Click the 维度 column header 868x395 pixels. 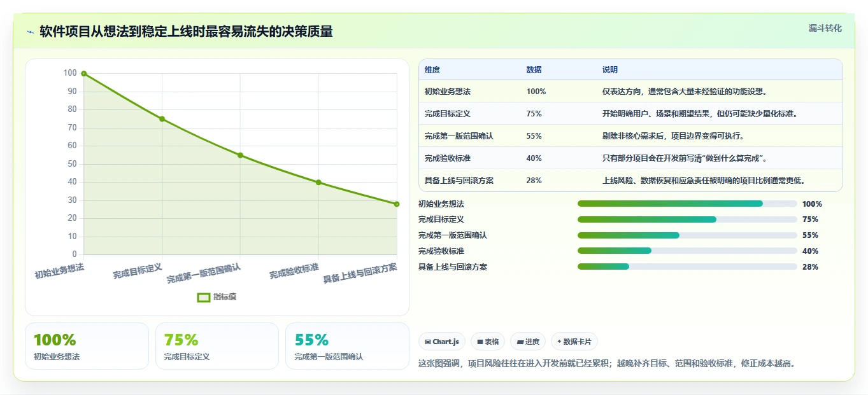(432, 70)
